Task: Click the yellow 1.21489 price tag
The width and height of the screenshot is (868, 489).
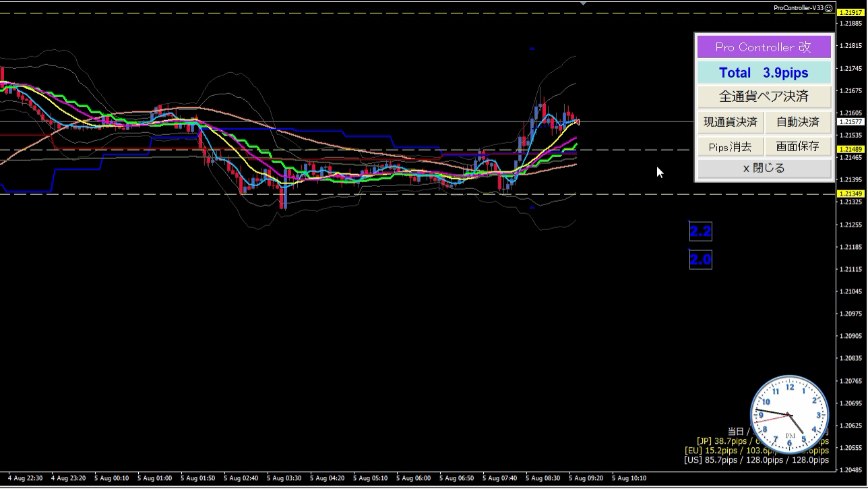Action: pos(850,149)
